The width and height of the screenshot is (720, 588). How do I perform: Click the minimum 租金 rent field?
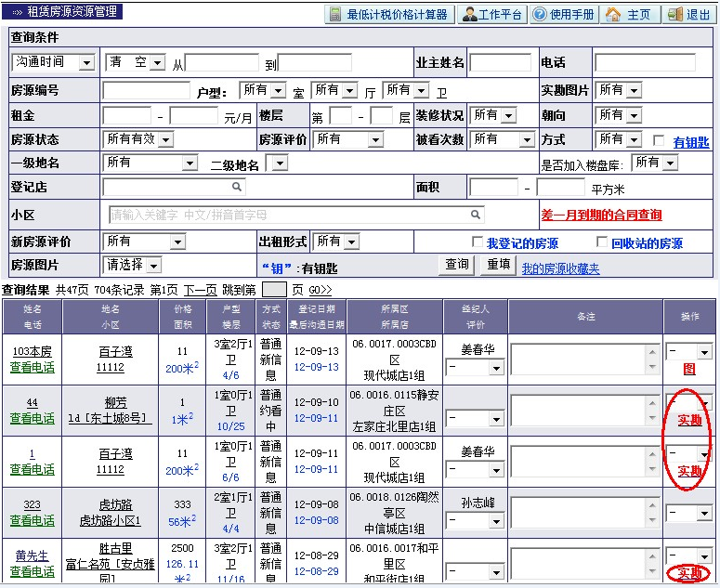click(x=127, y=116)
